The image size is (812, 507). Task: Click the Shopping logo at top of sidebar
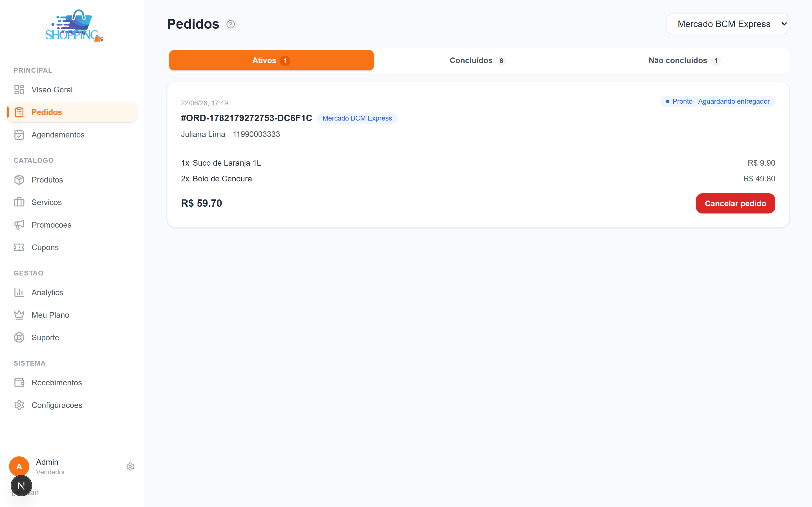(74, 26)
